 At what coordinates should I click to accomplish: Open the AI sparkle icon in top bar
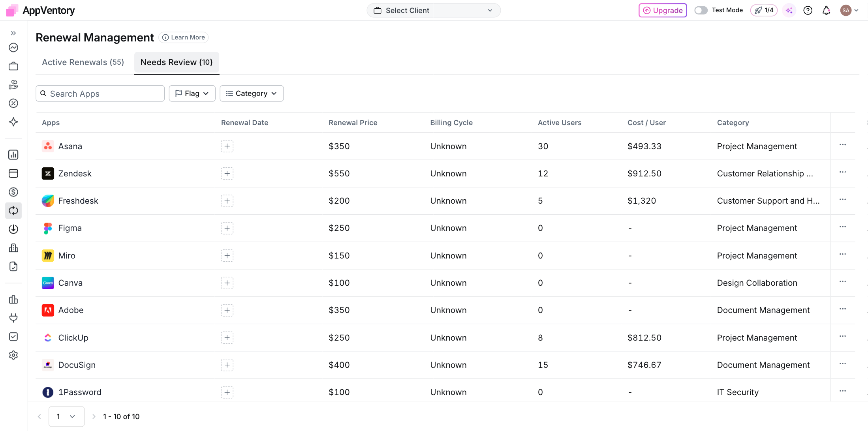click(x=789, y=10)
